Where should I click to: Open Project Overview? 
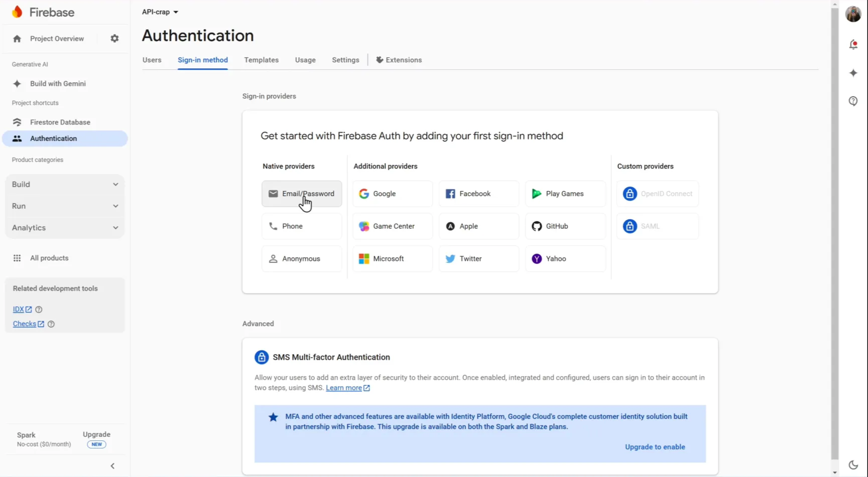pyautogui.click(x=57, y=39)
